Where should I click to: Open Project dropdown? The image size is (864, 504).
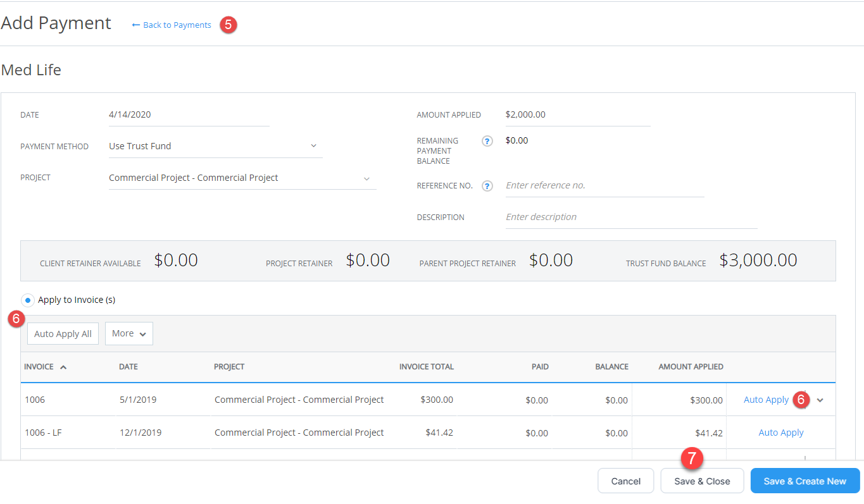(x=242, y=178)
